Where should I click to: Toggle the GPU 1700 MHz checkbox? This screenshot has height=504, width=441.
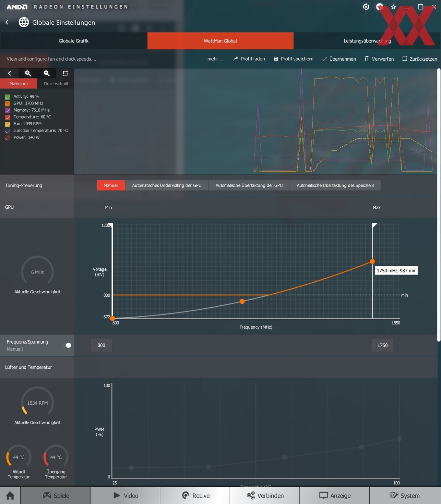point(8,104)
